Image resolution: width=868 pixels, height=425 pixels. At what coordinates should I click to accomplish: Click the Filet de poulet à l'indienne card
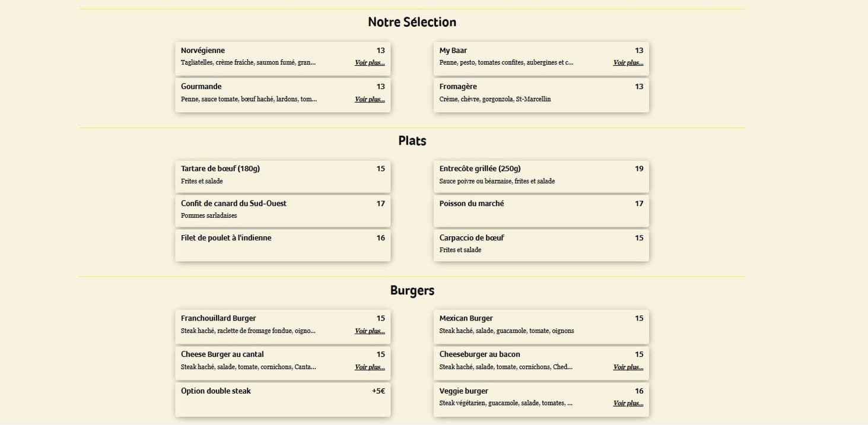[x=282, y=245]
